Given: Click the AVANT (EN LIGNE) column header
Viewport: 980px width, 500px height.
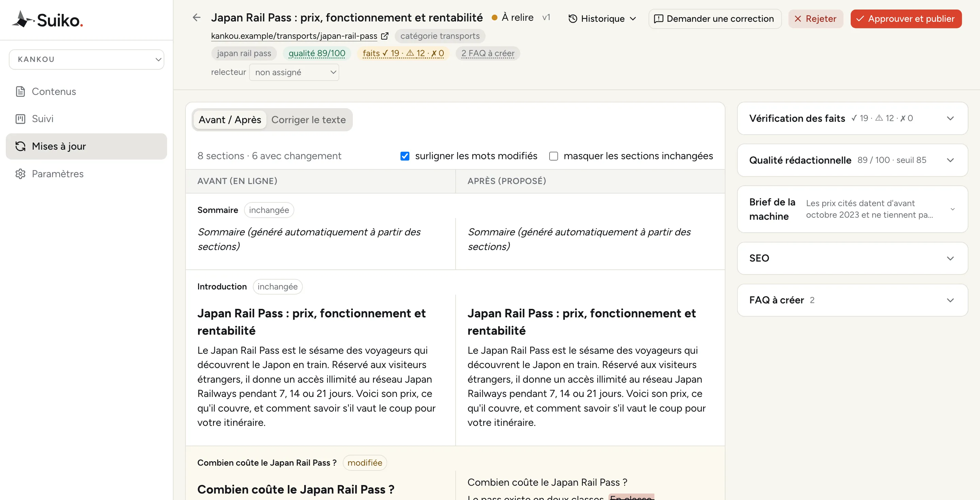Looking at the screenshot, I should [237, 181].
